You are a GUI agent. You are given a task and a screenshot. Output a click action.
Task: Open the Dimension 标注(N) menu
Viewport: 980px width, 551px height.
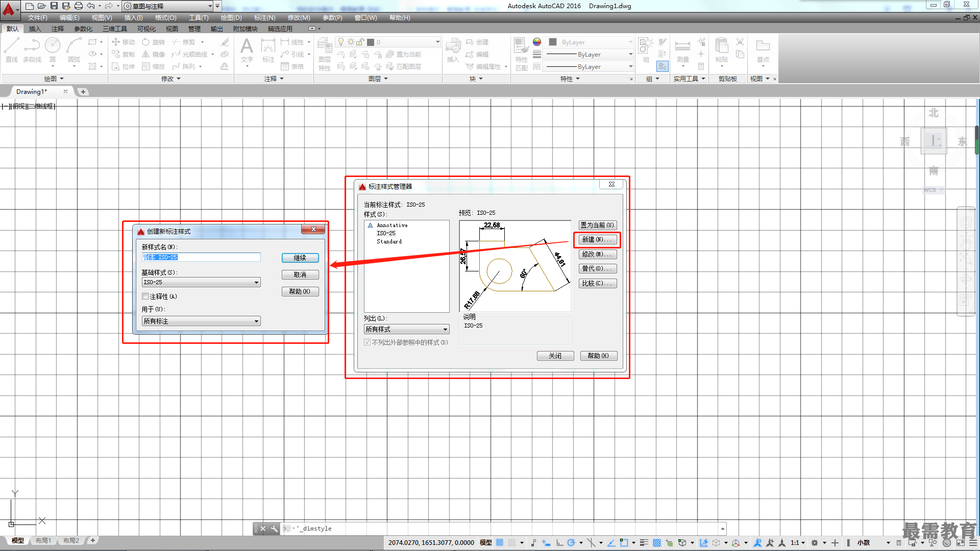[x=264, y=18]
